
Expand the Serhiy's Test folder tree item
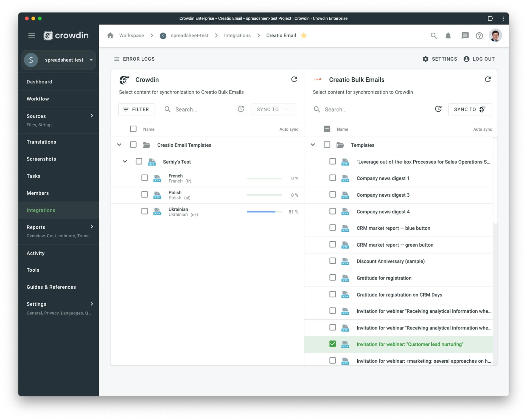124,162
